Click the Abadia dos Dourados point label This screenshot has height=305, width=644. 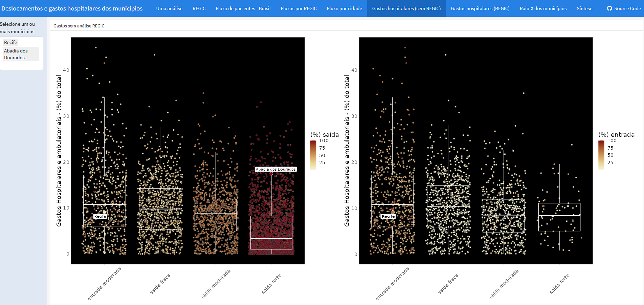276,169
